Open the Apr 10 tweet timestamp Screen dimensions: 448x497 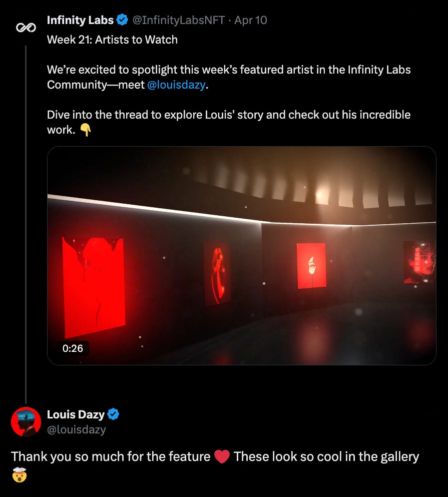click(x=250, y=20)
